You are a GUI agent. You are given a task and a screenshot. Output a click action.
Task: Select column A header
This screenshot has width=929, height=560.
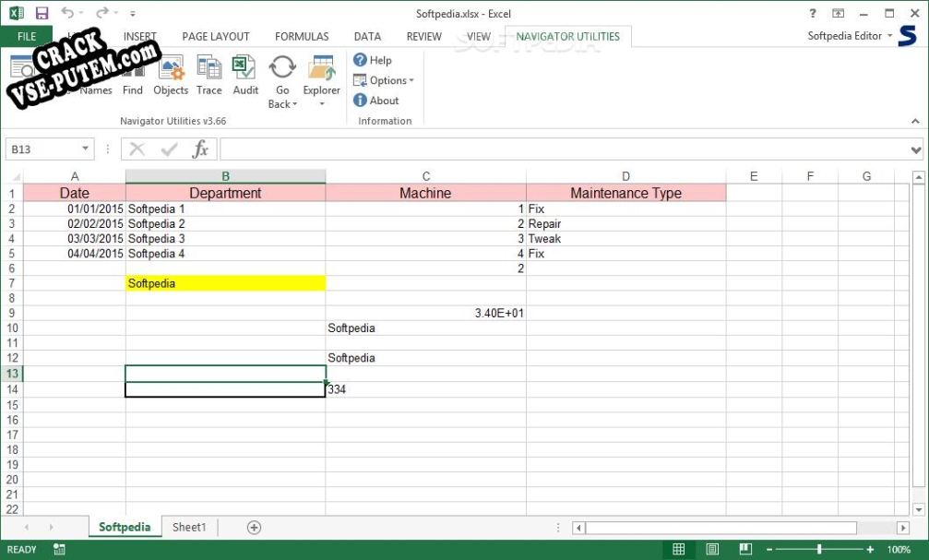point(75,176)
